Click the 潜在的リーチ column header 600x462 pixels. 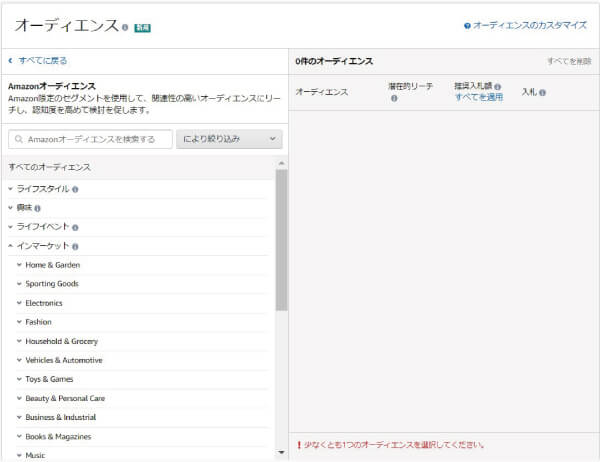tap(411, 86)
